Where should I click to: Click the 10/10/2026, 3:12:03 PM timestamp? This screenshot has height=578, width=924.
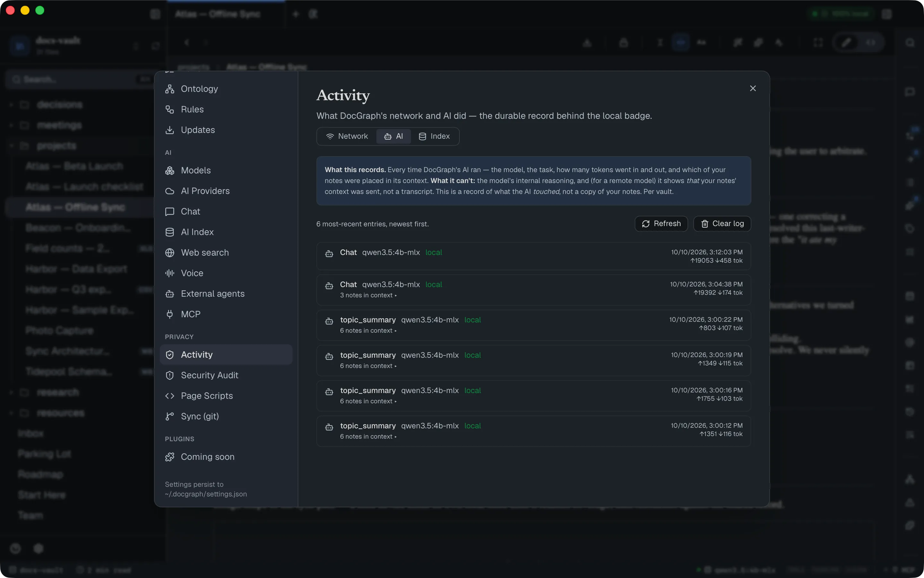[x=707, y=252]
